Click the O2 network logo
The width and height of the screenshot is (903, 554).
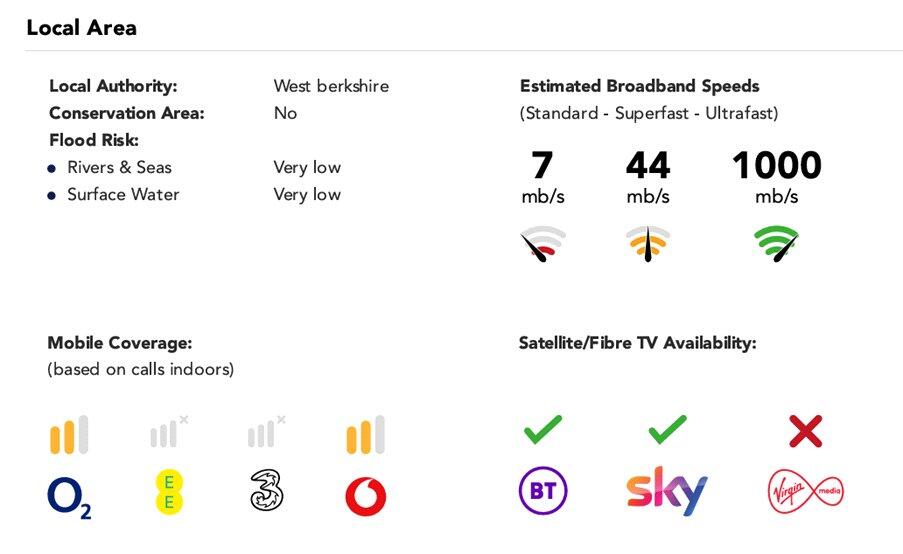[x=69, y=497]
